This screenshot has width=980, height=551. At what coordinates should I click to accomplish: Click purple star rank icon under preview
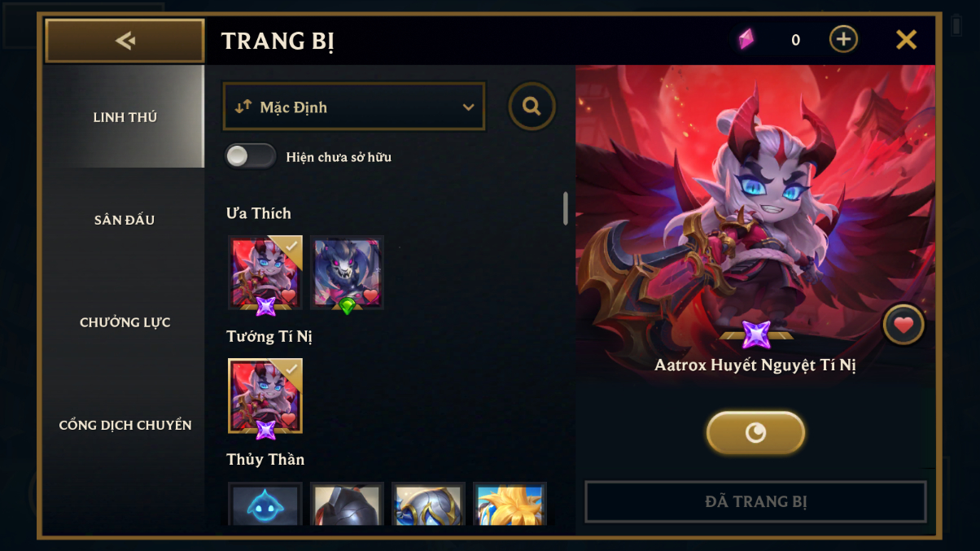click(x=756, y=335)
